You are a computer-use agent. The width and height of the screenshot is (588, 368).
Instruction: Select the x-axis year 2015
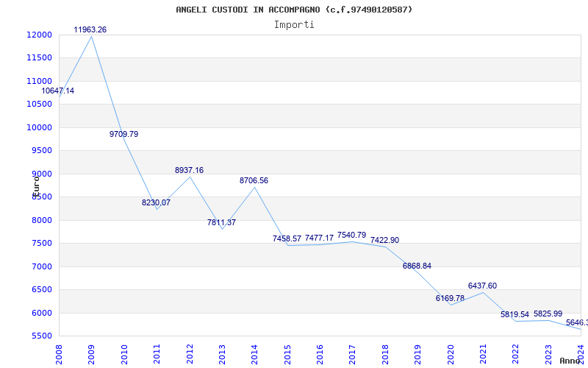[287, 354]
